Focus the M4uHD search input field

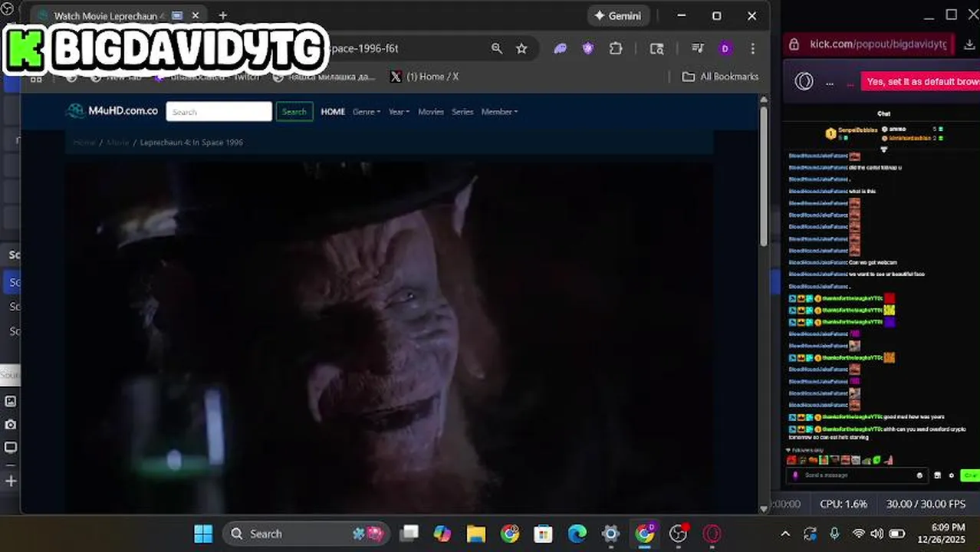[x=219, y=112]
